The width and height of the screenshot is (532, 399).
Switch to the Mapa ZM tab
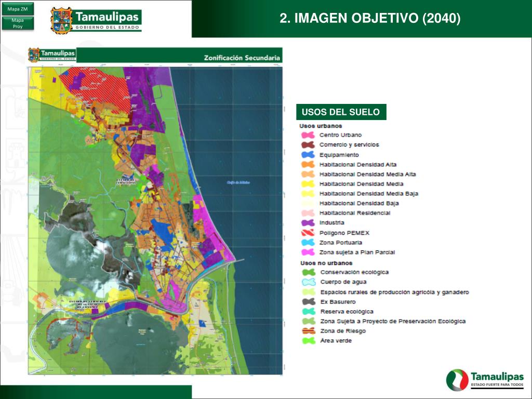point(17,8)
